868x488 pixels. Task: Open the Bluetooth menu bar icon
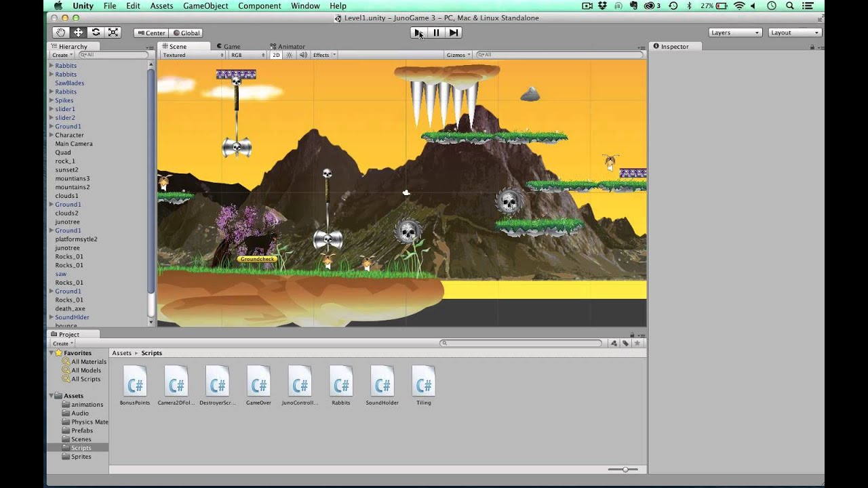click(x=690, y=5)
